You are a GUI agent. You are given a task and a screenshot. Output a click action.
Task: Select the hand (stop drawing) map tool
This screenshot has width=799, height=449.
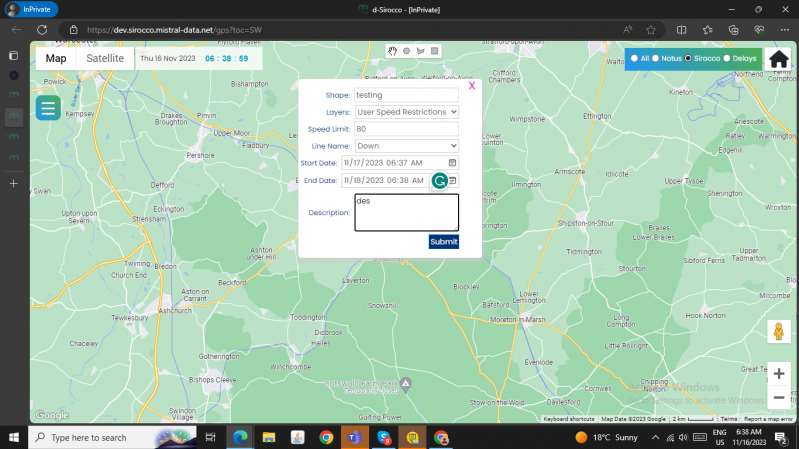392,51
